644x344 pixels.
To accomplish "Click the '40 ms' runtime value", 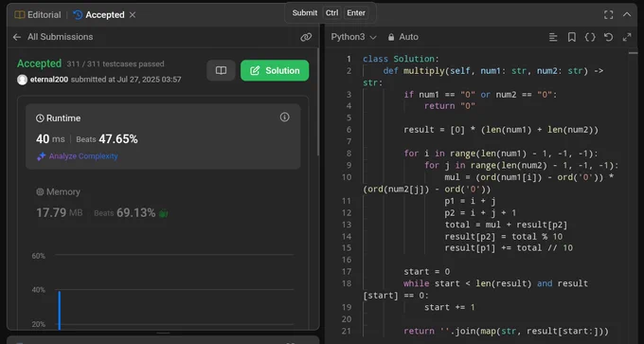I will point(50,139).
